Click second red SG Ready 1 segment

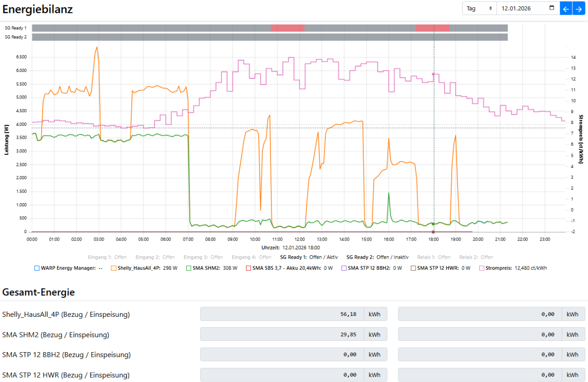(433, 28)
